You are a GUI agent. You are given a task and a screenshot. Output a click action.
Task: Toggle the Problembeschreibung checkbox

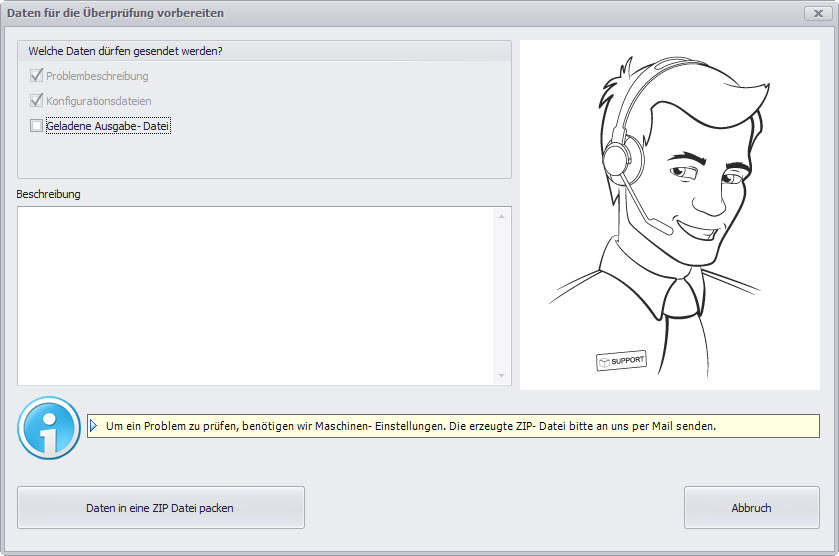(x=37, y=76)
